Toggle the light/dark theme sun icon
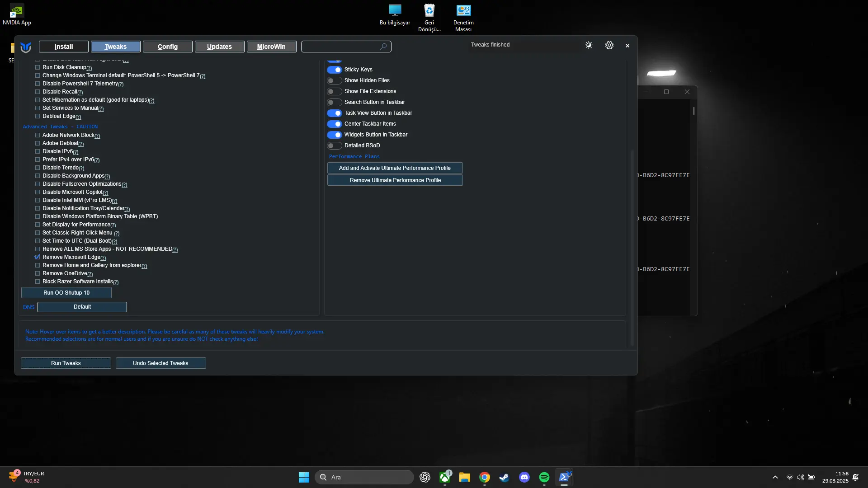 point(589,45)
